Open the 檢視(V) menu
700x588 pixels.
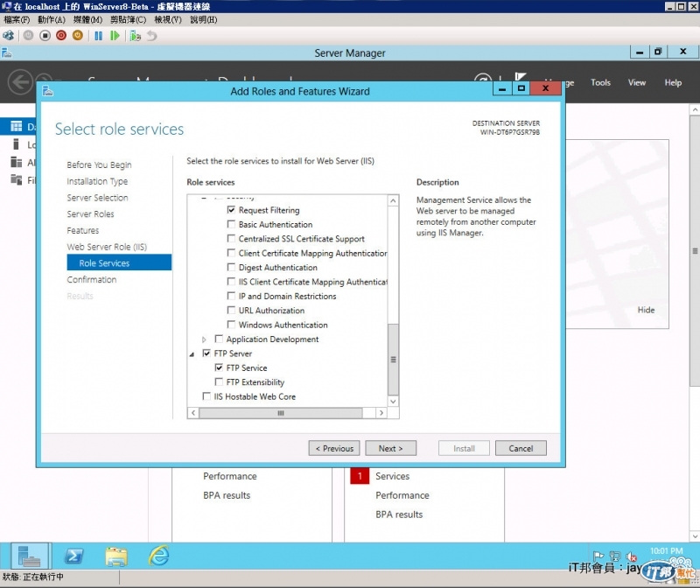click(x=168, y=19)
